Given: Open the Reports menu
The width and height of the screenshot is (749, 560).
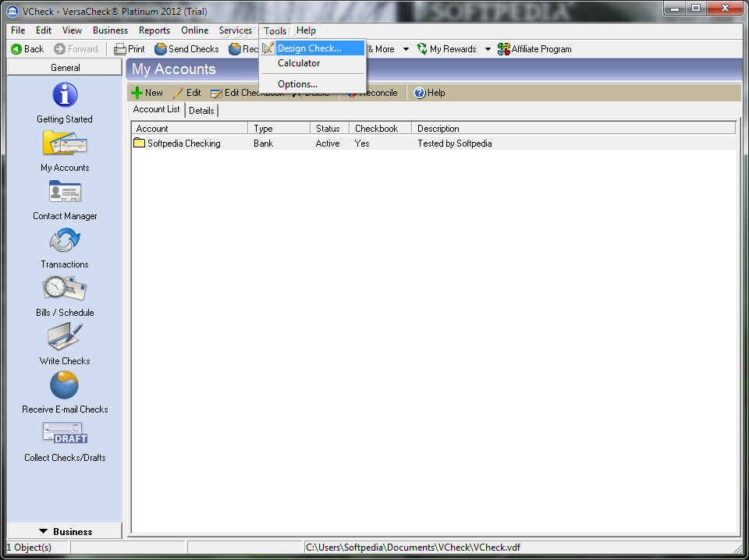Looking at the screenshot, I should tap(154, 30).
